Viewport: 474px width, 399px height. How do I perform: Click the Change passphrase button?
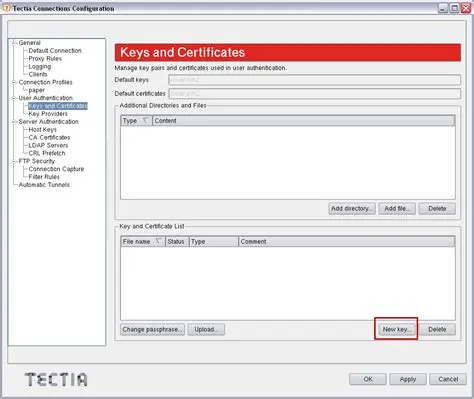click(x=152, y=329)
